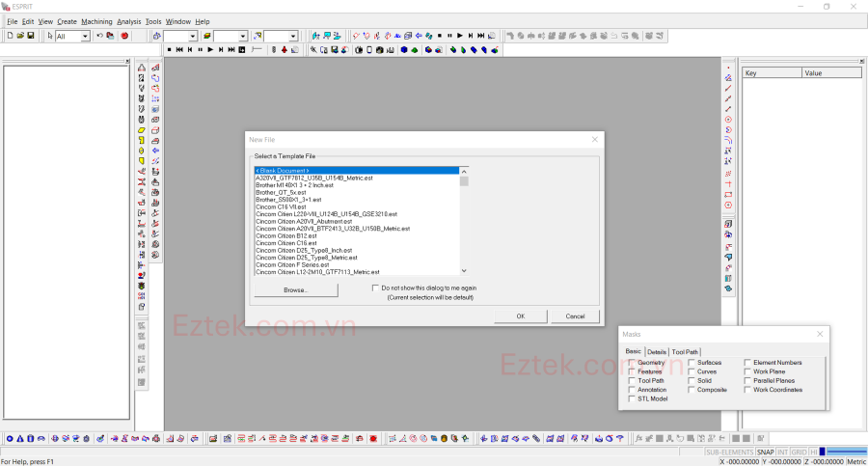The width and height of the screenshot is (868, 466).
Task: Check 'Do not show this dialog to me again'
Action: tap(375, 288)
